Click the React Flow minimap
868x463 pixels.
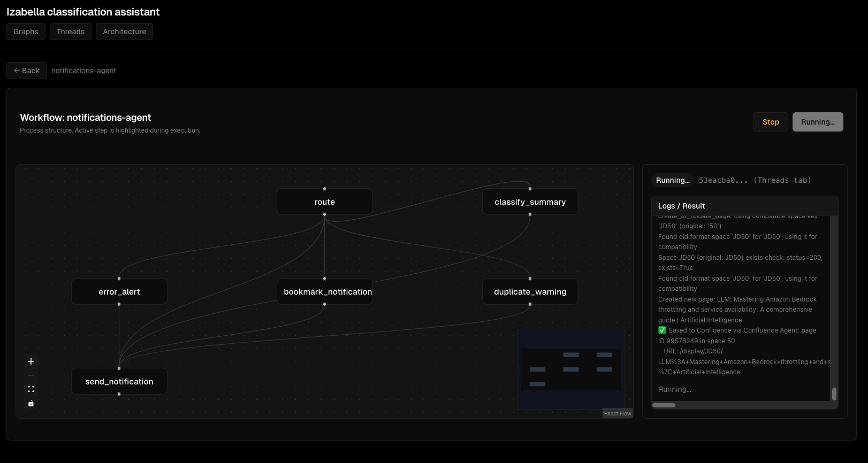pos(571,369)
